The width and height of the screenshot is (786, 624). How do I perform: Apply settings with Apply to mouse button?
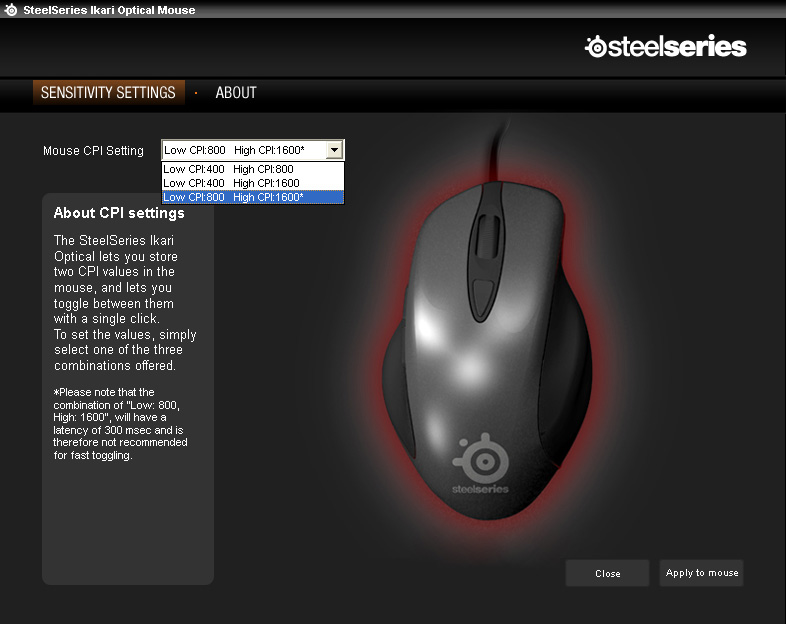[701, 573]
